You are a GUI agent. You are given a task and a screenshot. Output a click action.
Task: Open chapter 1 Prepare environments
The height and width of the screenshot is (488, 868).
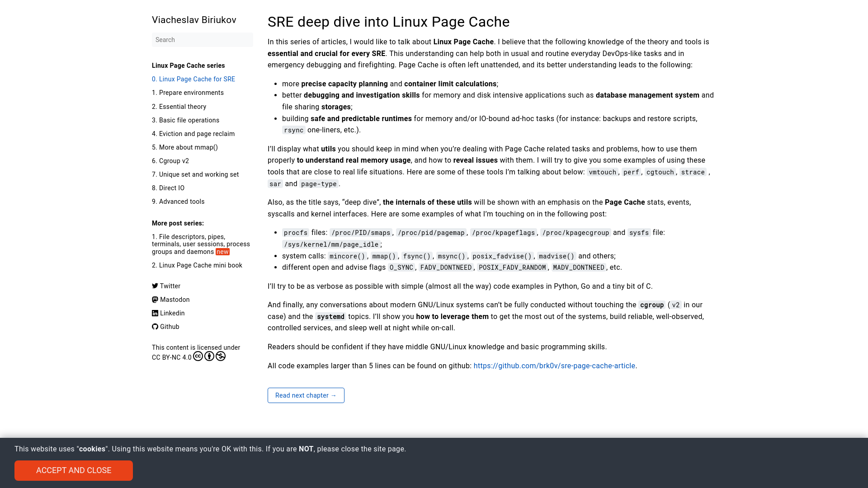(x=188, y=92)
